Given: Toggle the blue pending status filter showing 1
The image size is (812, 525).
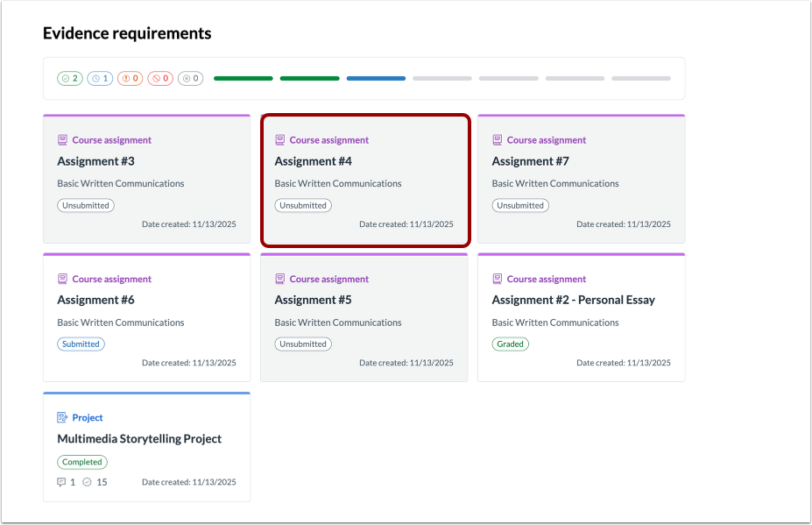Looking at the screenshot, I should (100, 78).
